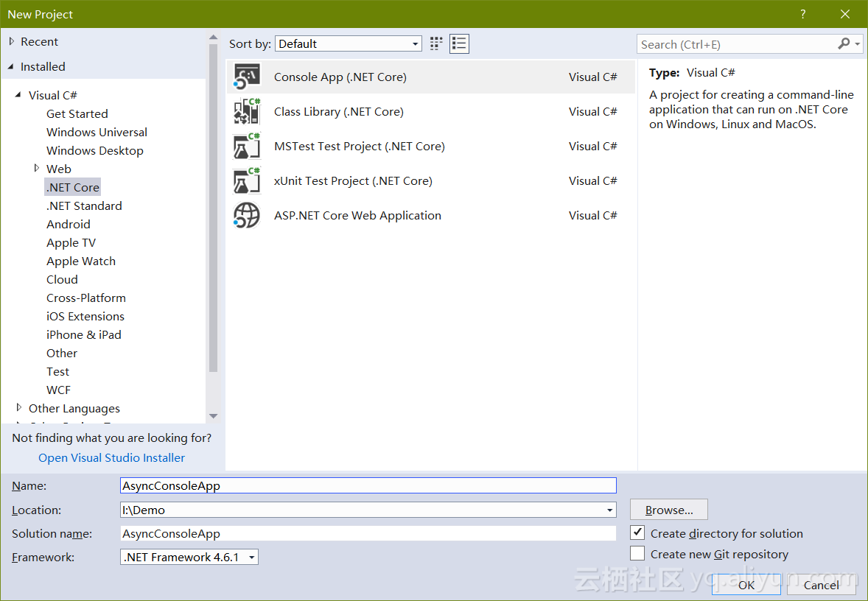Select the Apple TV category
Image resolution: width=868 pixels, height=601 pixels.
71,242
